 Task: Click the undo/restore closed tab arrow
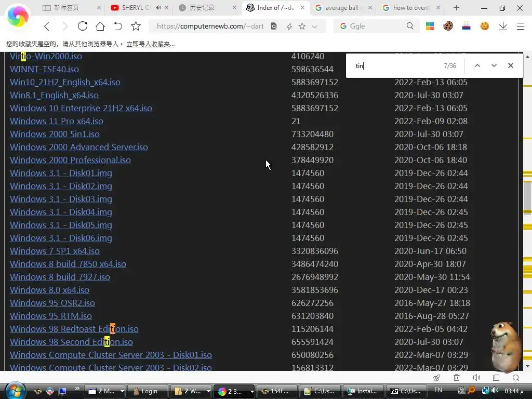[118, 26]
